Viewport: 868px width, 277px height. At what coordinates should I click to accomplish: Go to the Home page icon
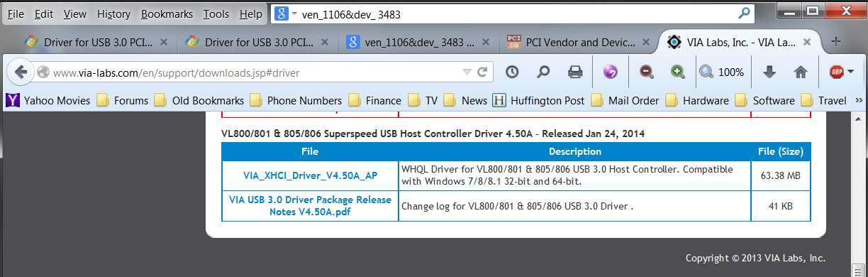coord(801,72)
